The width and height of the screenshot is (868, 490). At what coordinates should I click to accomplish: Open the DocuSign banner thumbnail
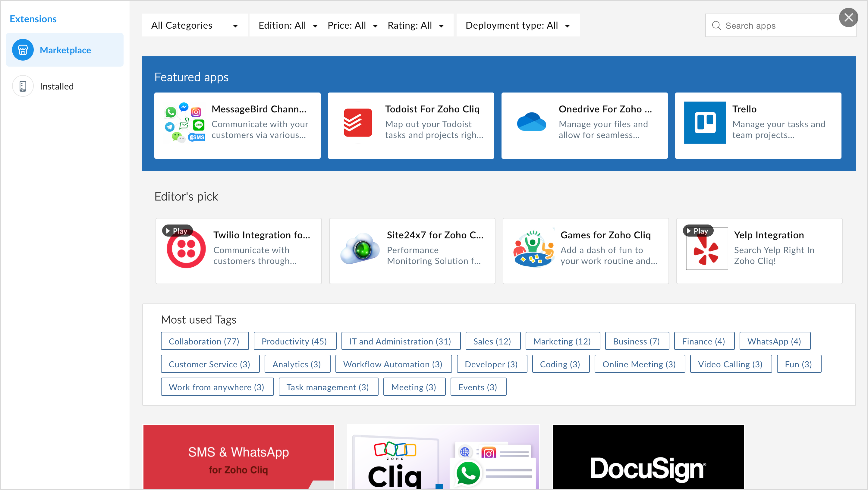pos(648,457)
